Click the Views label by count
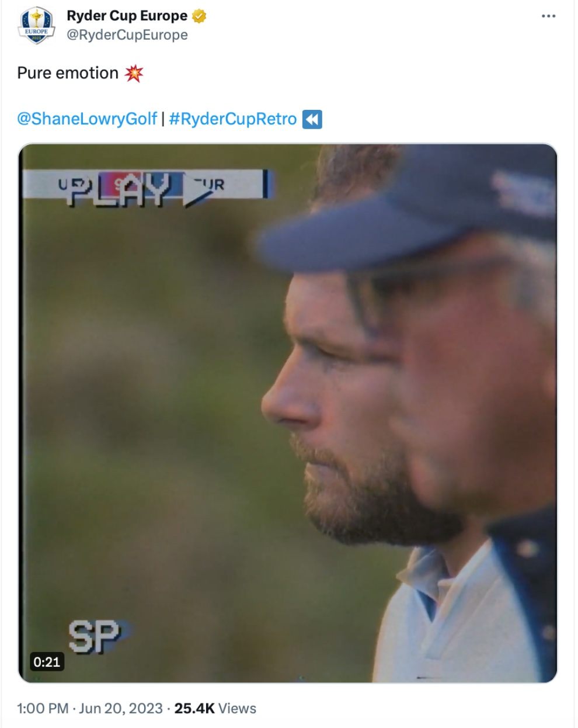The image size is (578, 728). [x=238, y=708]
